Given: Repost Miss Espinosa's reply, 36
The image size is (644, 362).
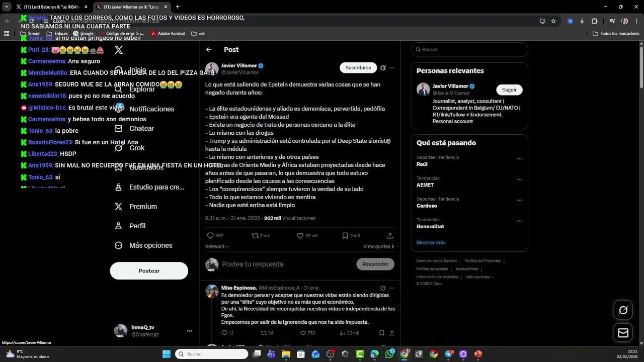Looking at the screenshot, I should coord(267,333).
